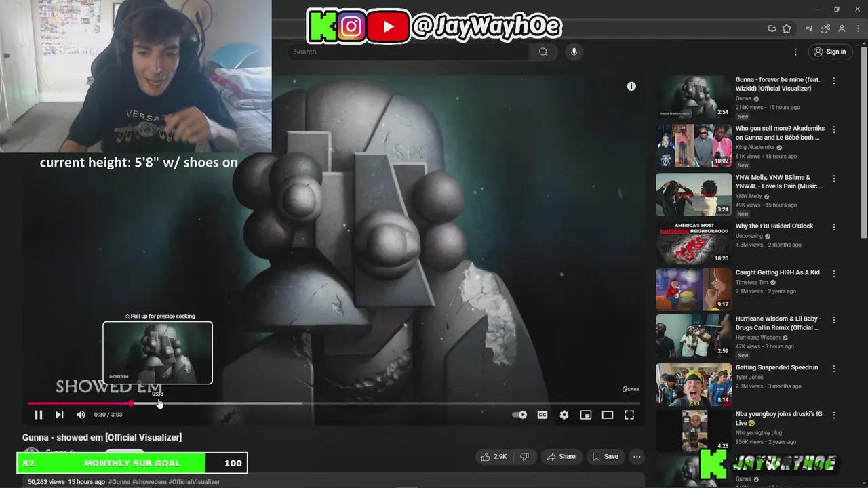This screenshot has width=868, height=488.
Task: Open the Chrome profile icon
Action: (x=842, y=28)
